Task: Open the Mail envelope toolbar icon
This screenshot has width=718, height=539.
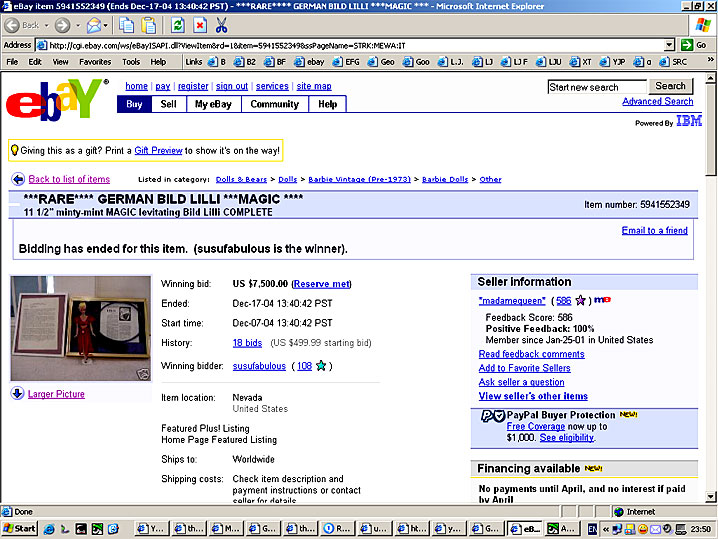Action: point(93,25)
